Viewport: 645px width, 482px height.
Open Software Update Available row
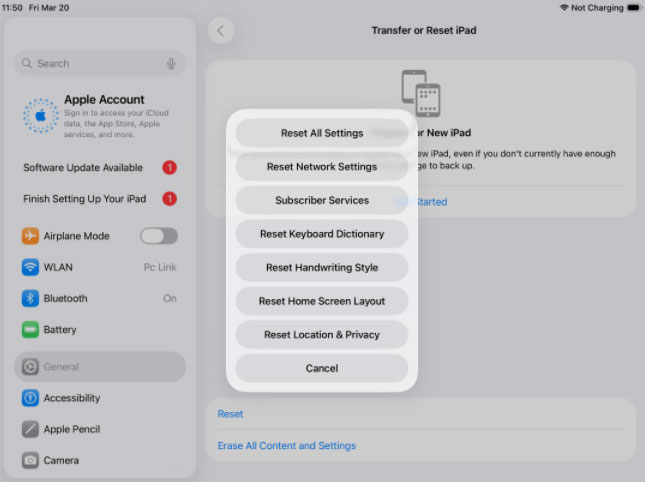(100, 167)
